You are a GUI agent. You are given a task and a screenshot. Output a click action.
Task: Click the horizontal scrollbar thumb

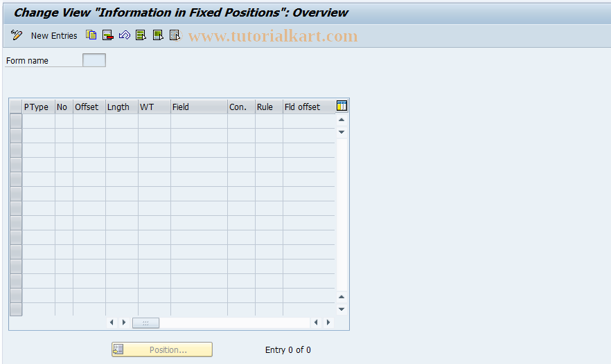pyautogui.click(x=145, y=322)
